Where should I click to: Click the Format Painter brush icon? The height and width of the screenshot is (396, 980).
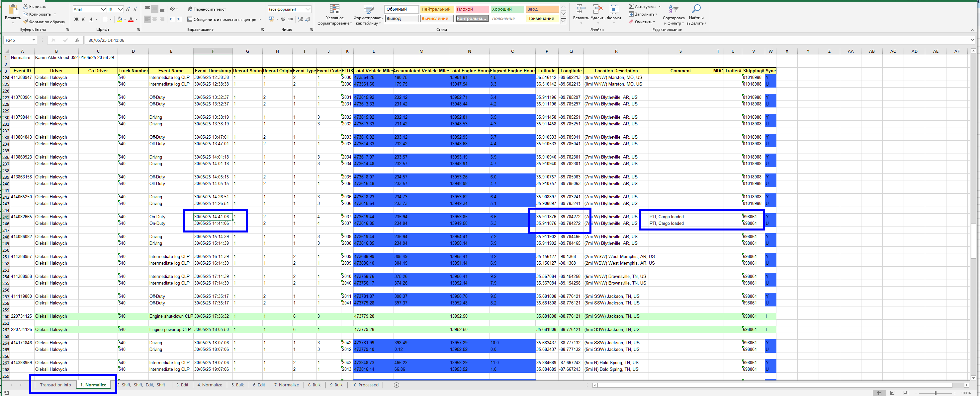point(26,22)
